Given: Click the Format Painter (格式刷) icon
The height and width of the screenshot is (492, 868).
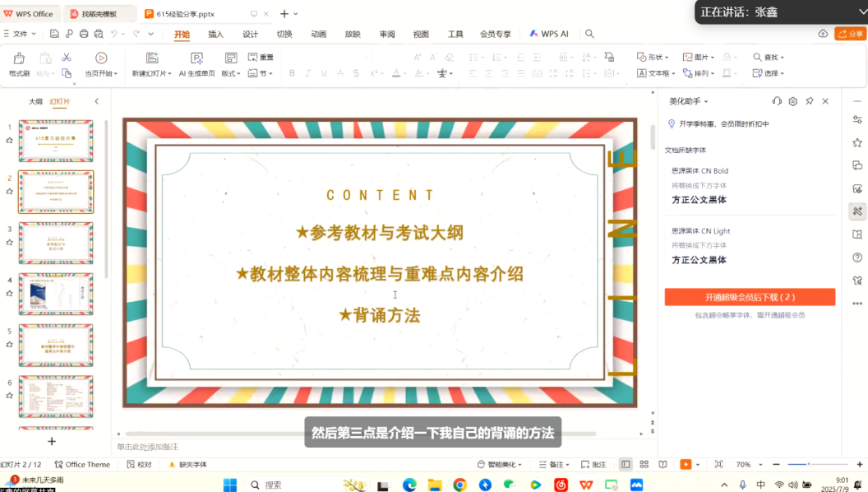Looking at the screenshot, I should [x=19, y=58].
